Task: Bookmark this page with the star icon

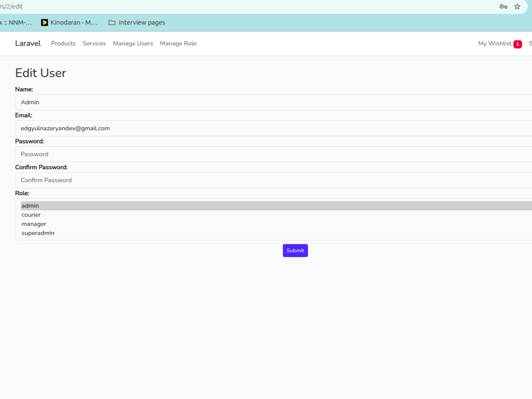Action: click(517, 6)
